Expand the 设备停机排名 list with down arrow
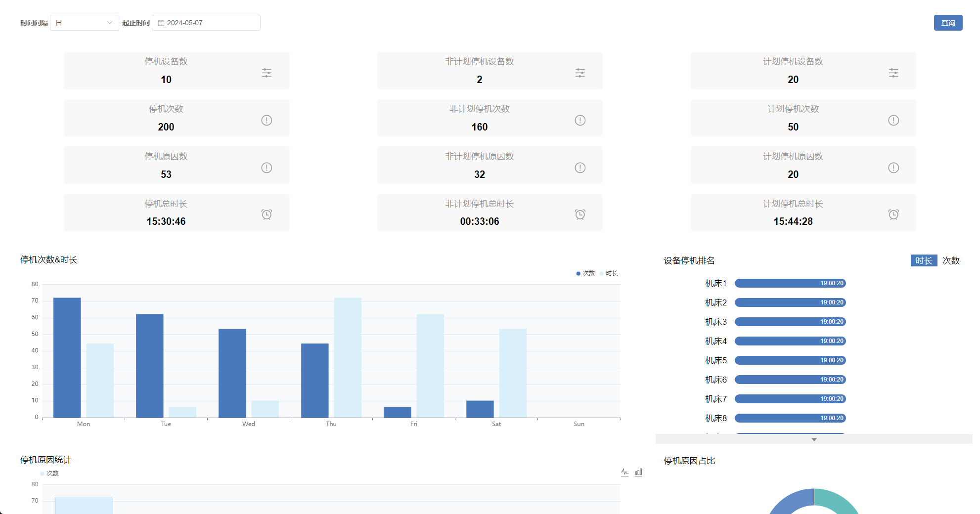 [x=814, y=439]
